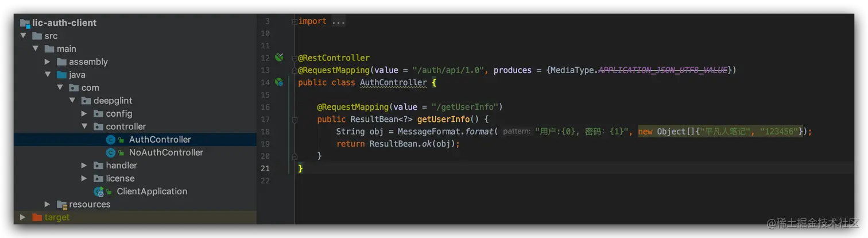Collapse the main folder arrow

pyautogui.click(x=36, y=49)
